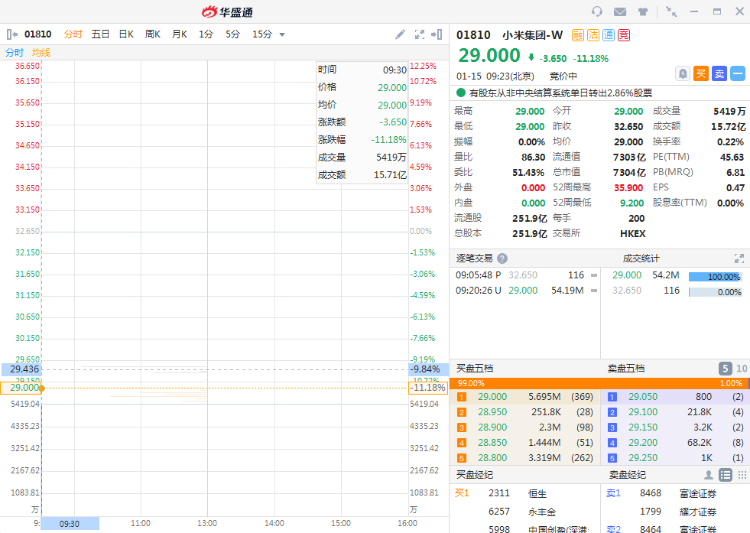This screenshot has width=750, height=533.
Task: Click the bell price alert icon
Action: pyautogui.click(x=682, y=73)
